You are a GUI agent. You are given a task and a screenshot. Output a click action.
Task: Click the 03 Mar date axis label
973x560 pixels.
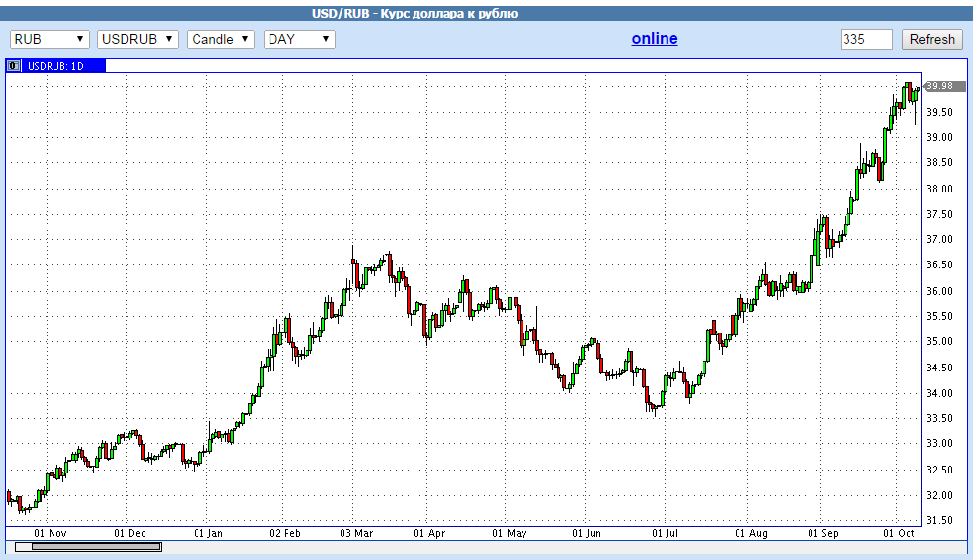pyautogui.click(x=356, y=533)
